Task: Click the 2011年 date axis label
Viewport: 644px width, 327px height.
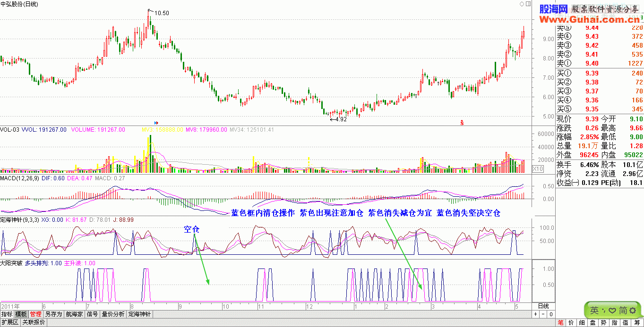Action: [x=9, y=306]
